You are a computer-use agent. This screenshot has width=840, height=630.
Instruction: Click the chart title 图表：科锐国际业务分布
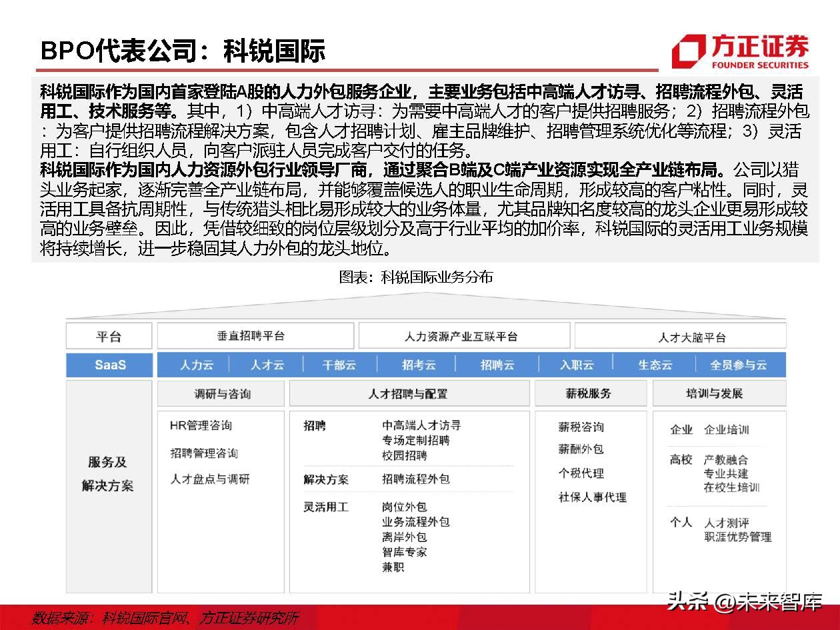click(x=416, y=277)
